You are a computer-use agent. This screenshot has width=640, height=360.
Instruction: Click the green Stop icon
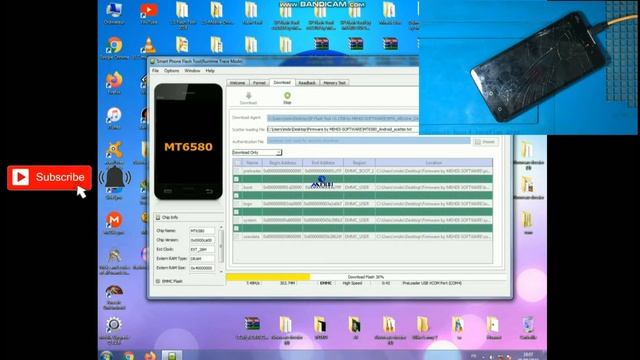point(287,95)
